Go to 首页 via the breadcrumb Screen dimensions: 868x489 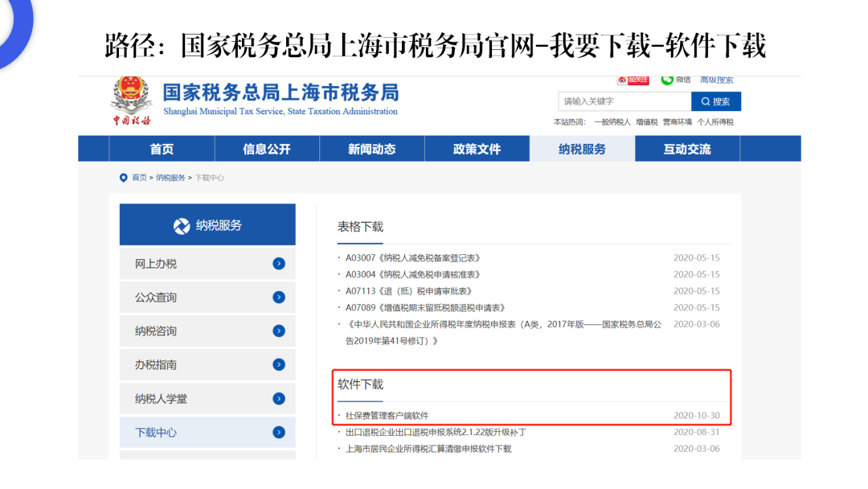pos(139,178)
